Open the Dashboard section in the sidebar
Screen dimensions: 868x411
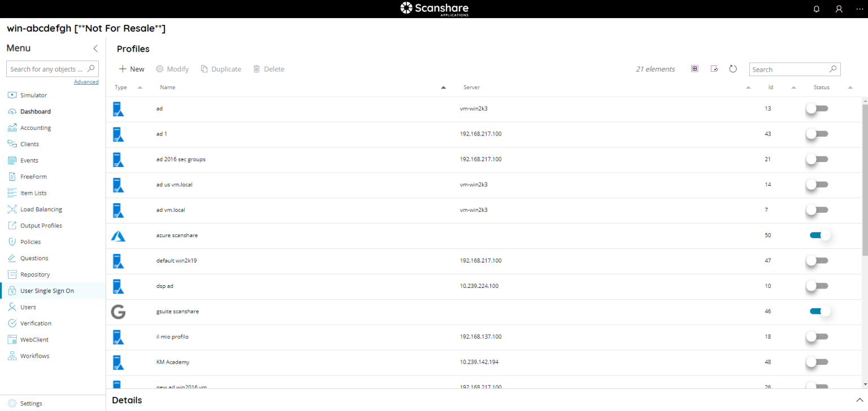point(35,111)
